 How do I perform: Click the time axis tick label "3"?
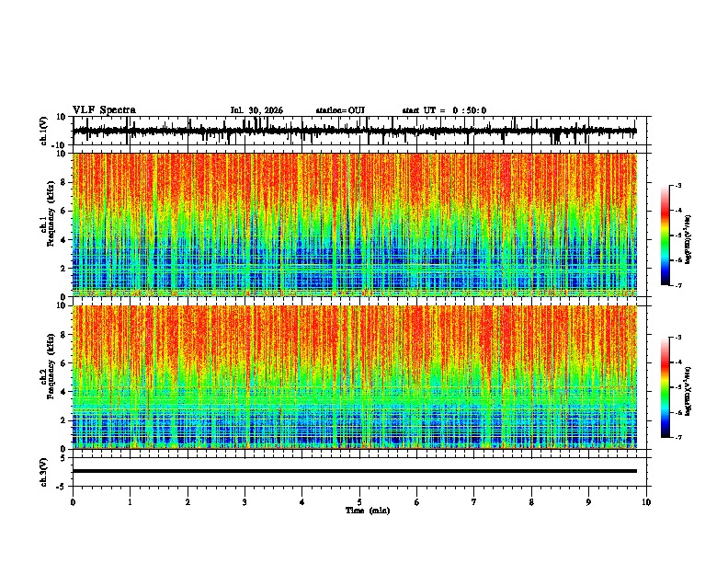coord(245,502)
